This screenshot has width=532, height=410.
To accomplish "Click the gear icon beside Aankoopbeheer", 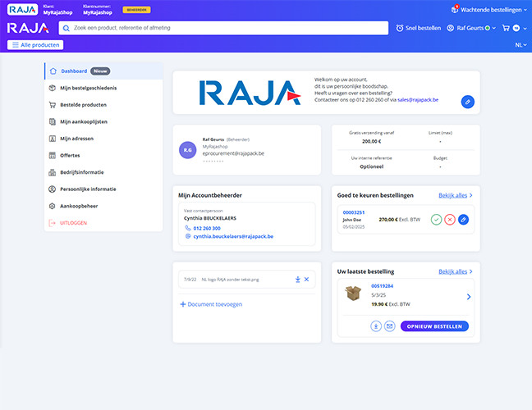I will 53,206.
